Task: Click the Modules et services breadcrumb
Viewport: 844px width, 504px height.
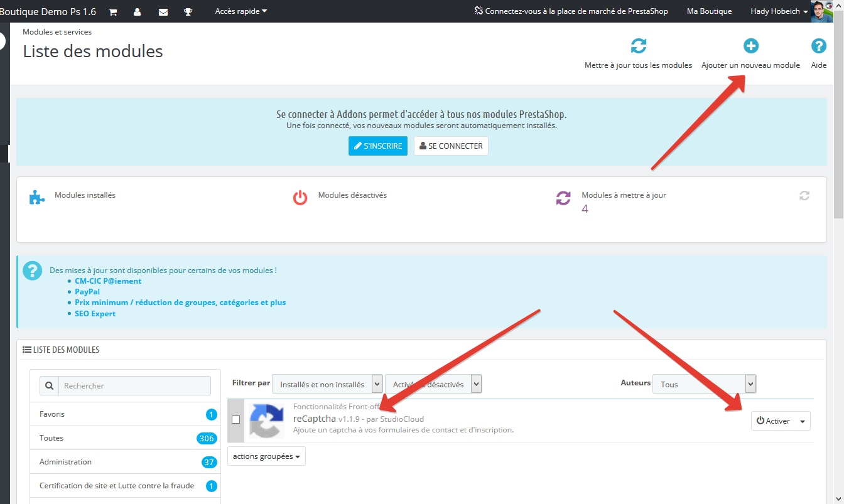Action: (x=57, y=32)
